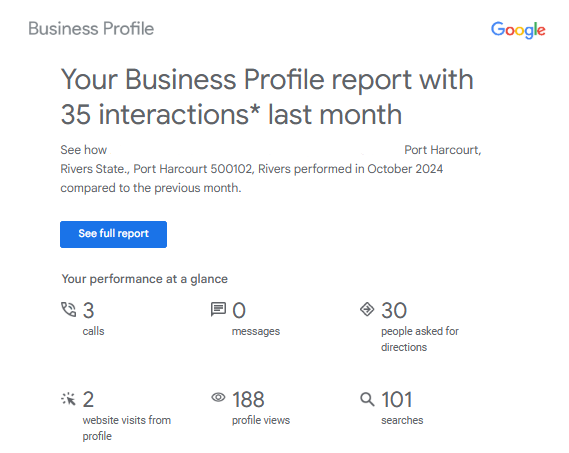This screenshot has height=453, width=569.
Task: Click the profile views eye icon
Action: [x=218, y=397]
